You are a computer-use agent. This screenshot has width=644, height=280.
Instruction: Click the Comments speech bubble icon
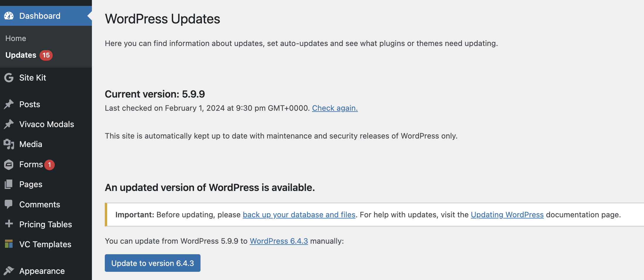tap(9, 204)
